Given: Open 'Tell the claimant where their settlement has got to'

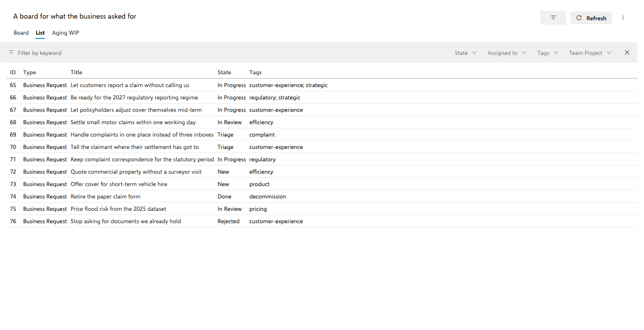Looking at the screenshot, I should click(x=135, y=147).
